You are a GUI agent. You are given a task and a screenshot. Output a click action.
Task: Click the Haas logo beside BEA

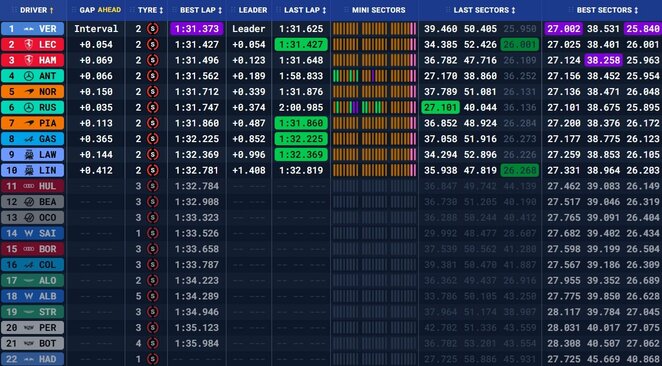point(29,202)
